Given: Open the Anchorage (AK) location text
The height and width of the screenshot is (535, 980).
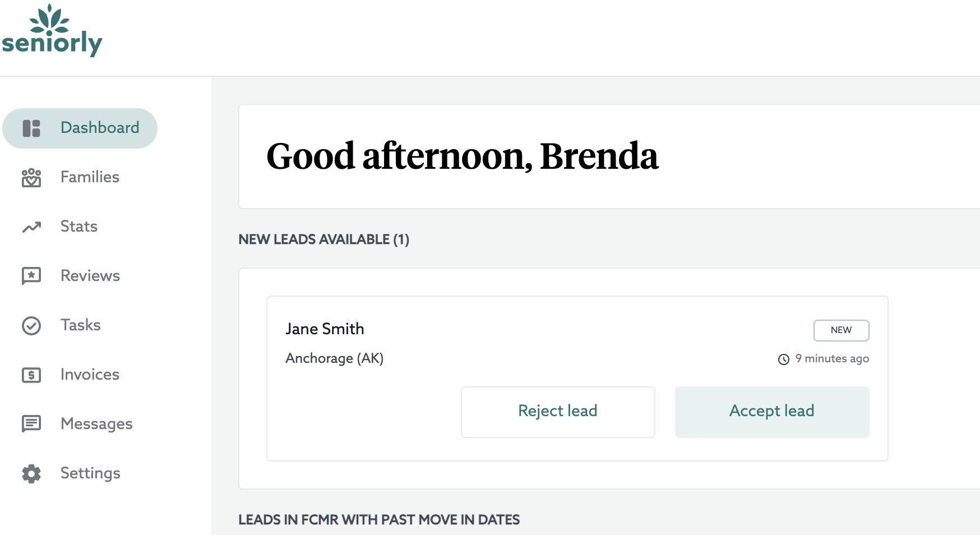Looking at the screenshot, I should click(x=334, y=358).
